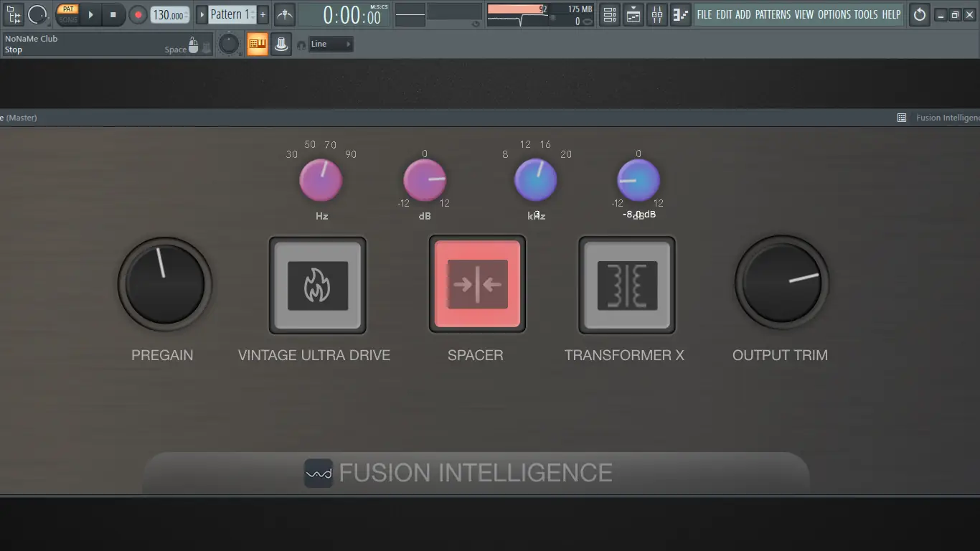Toggle the orange typing keyboard to piano icon
This screenshot has width=980, height=551.
pyautogui.click(x=257, y=44)
